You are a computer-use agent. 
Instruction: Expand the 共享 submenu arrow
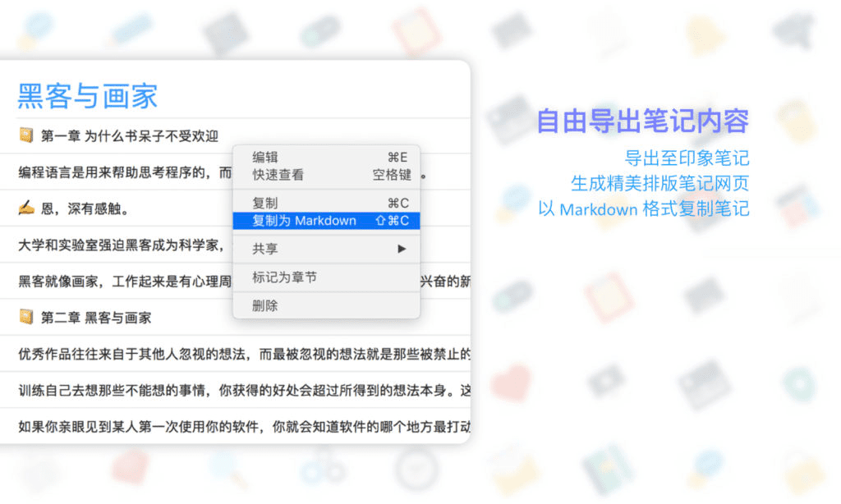point(402,249)
